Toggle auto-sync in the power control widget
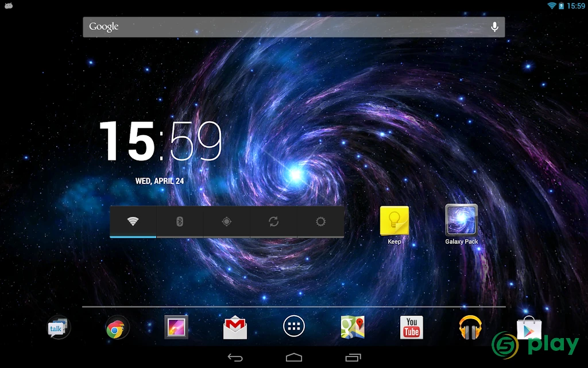588x368 pixels. click(x=273, y=221)
